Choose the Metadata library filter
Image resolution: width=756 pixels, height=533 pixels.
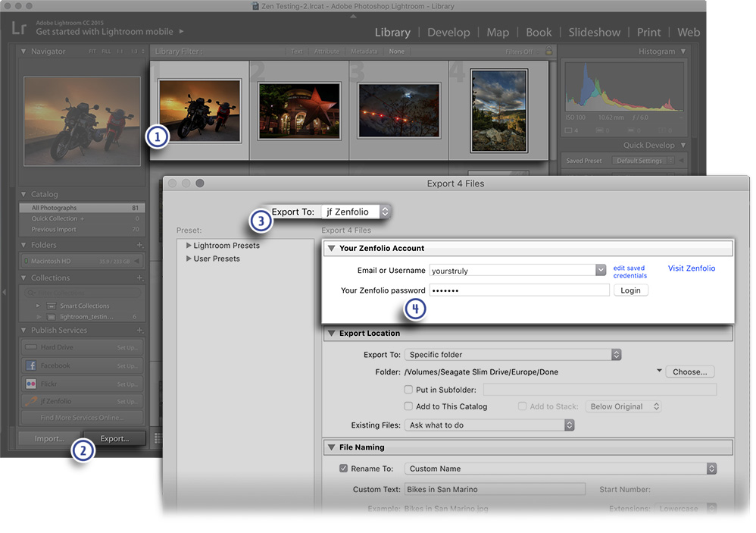tap(364, 51)
